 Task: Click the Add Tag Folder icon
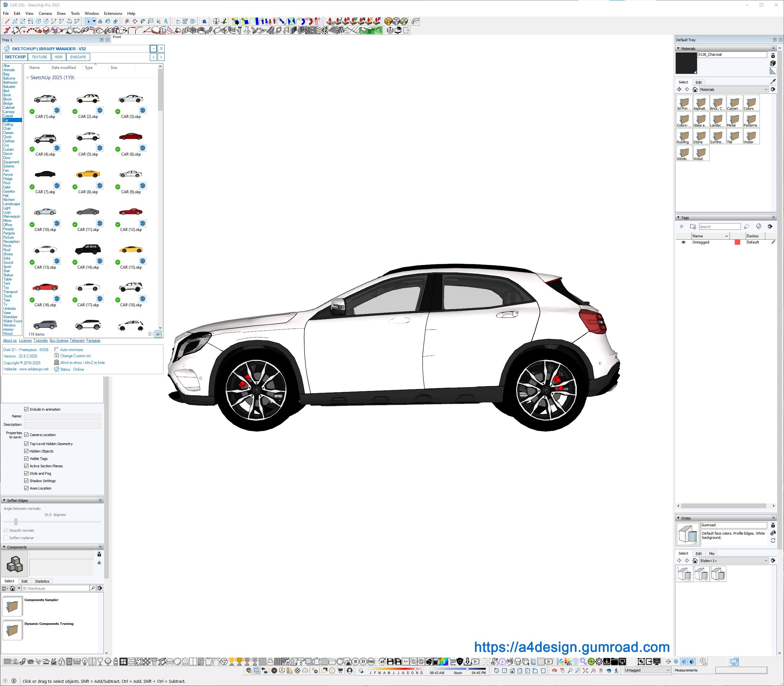click(x=692, y=227)
